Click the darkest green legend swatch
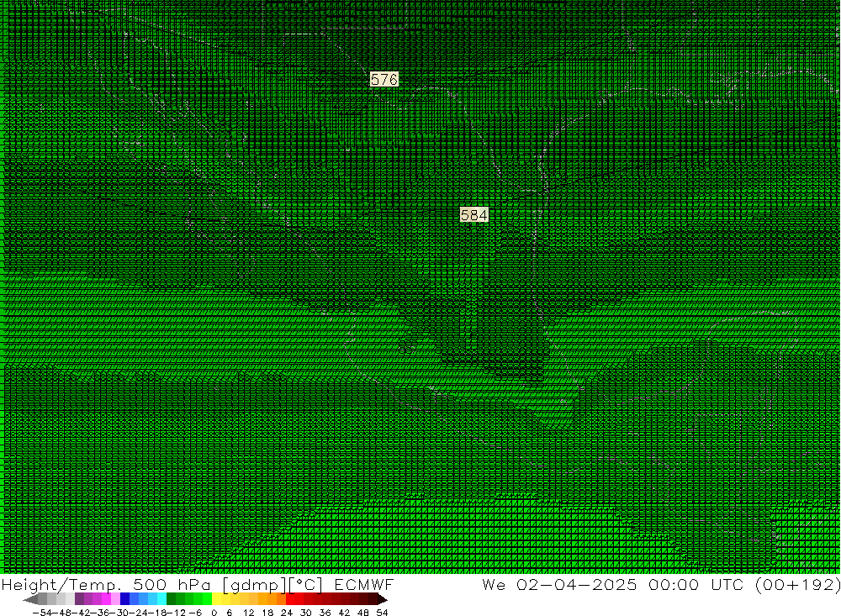 171,599
